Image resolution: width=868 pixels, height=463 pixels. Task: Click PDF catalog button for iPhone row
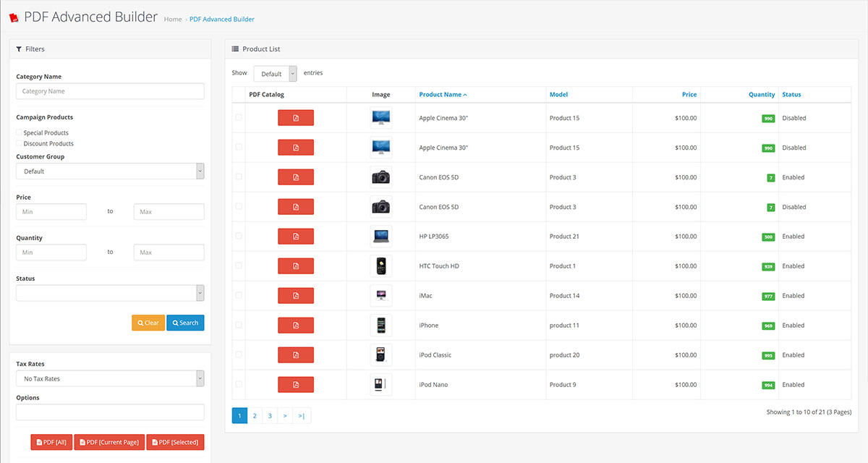[296, 326]
